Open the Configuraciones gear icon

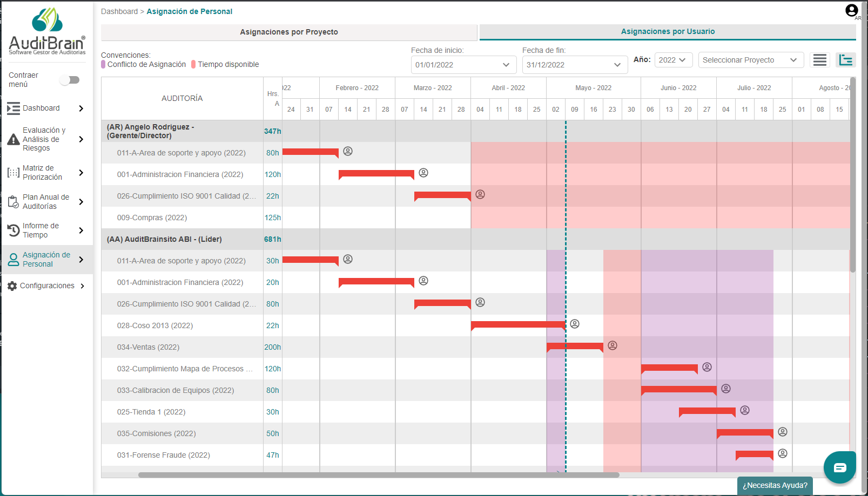pyautogui.click(x=12, y=286)
